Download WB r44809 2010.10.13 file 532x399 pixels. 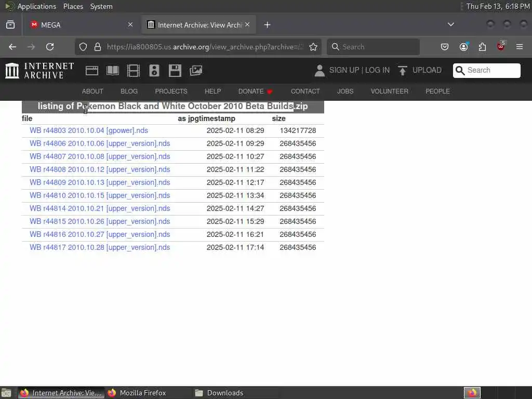click(100, 182)
